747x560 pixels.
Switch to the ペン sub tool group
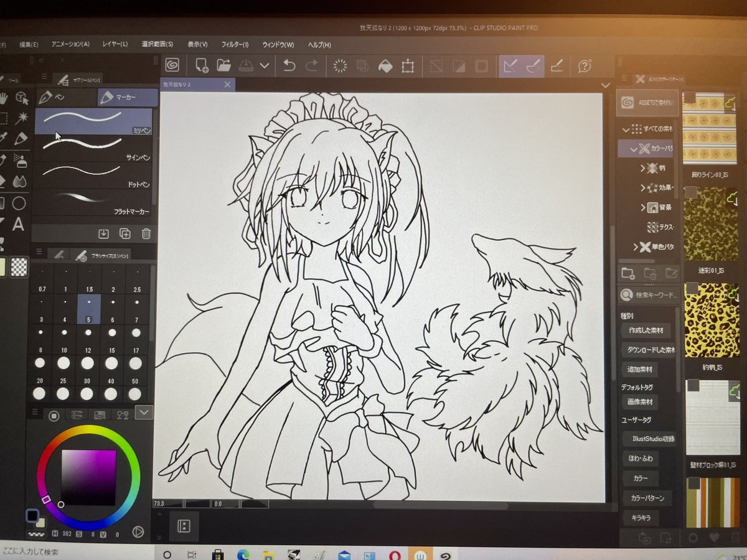(65, 98)
